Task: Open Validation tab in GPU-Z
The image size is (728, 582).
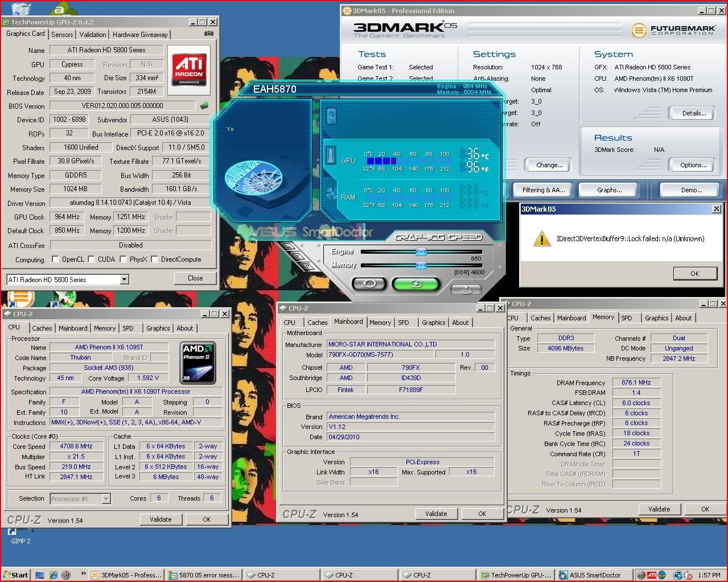Action: point(93,34)
